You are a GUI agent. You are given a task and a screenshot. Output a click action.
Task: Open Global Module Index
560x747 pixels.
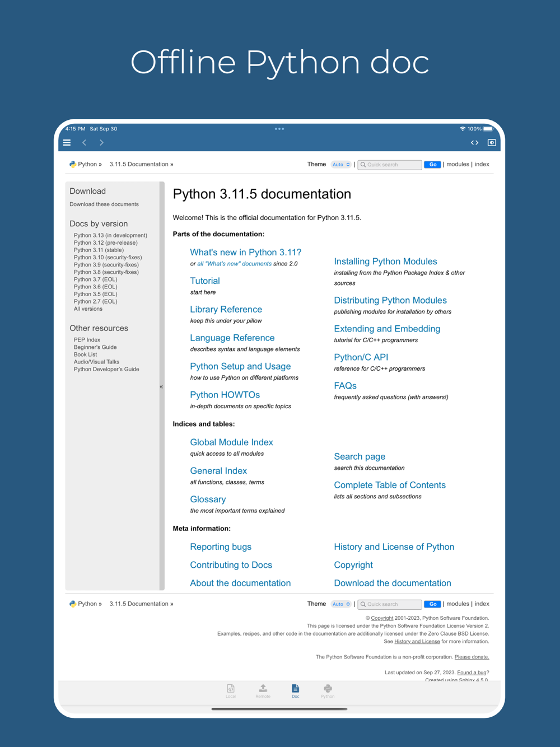click(231, 442)
